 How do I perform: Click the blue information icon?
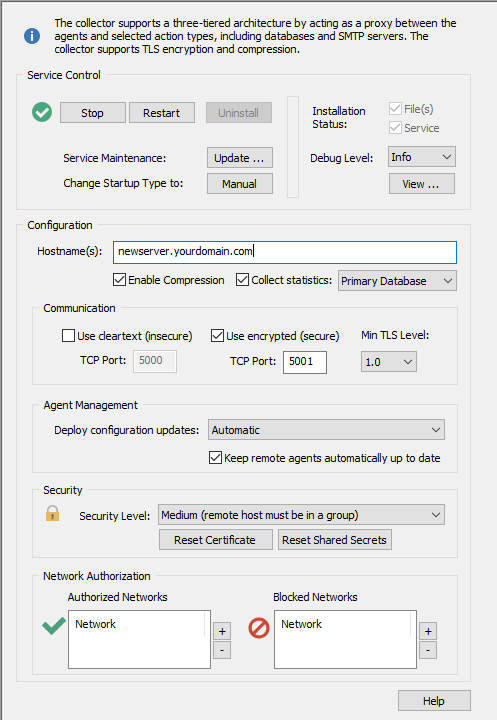[x=32, y=36]
